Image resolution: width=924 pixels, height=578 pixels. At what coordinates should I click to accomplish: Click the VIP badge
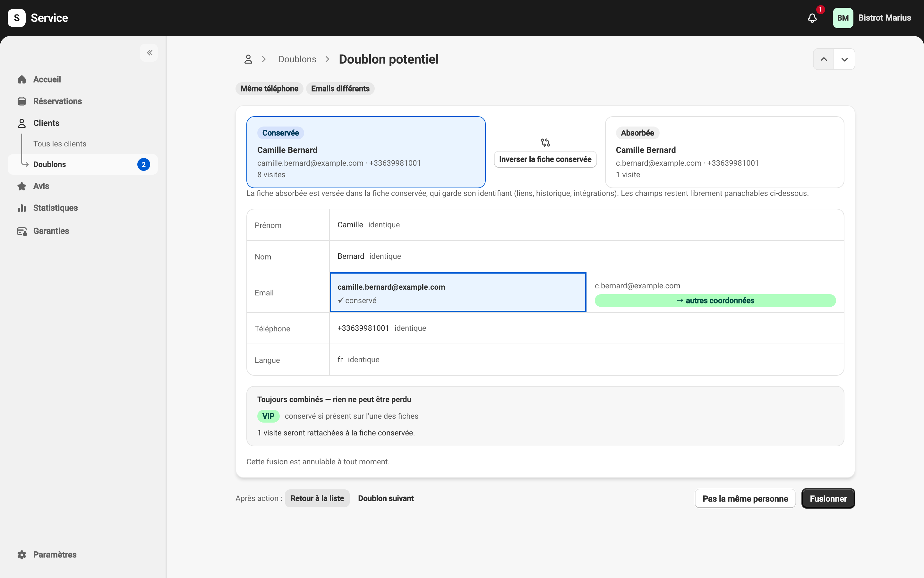(x=268, y=416)
